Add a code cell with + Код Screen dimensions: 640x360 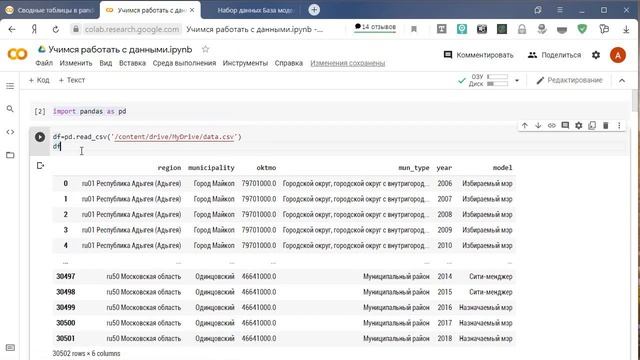(39, 80)
